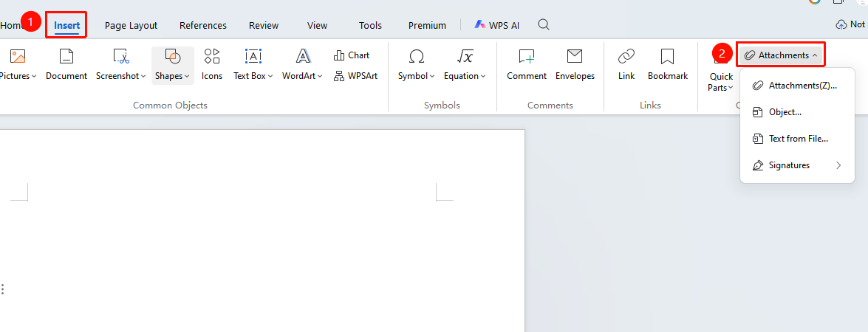This screenshot has height=332, width=868.
Task: Click the Equation icon
Action: tap(465, 56)
